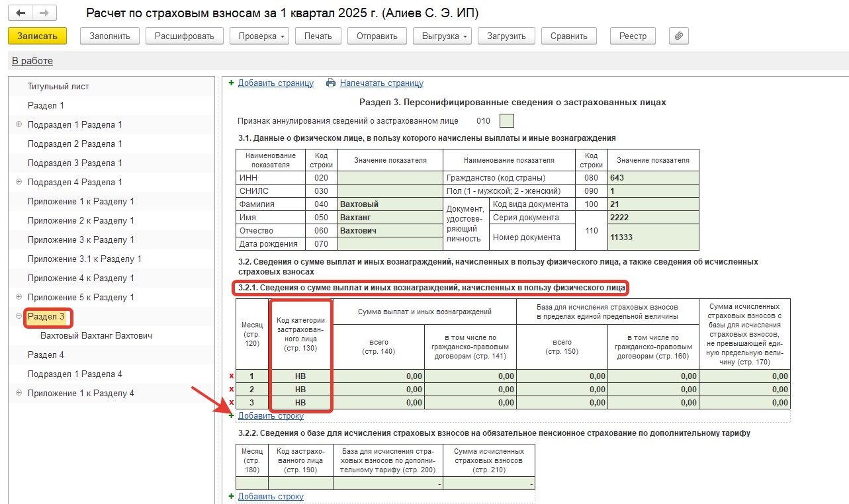Select Титульный лист in section list
The image size is (849, 504).
point(58,86)
